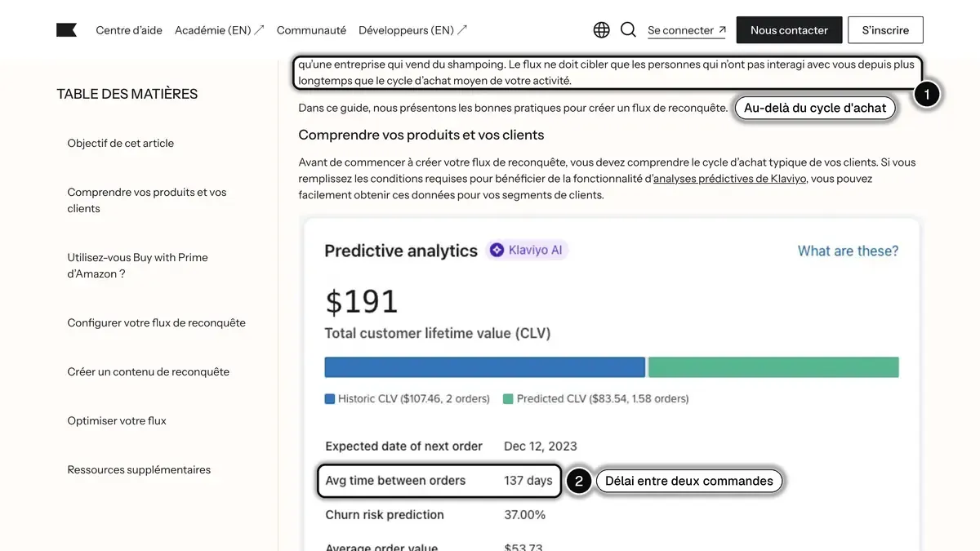980x551 pixels.
Task: Click the Nous contacter button
Action: pos(789,30)
